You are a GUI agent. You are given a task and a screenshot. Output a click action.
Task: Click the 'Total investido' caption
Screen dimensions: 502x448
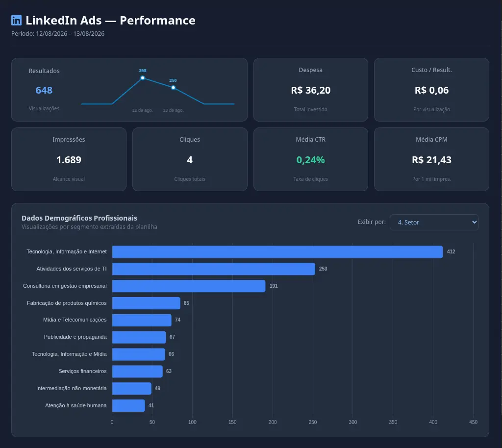point(310,109)
